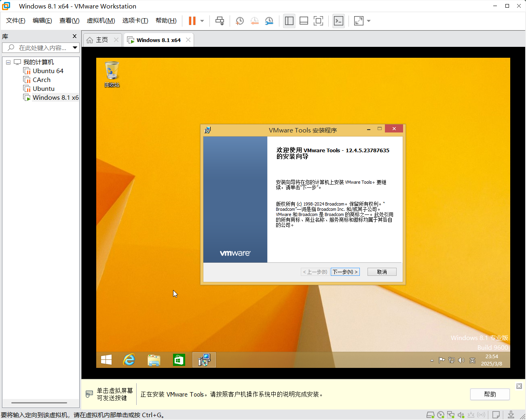Click the hard disk status icon
The height and width of the screenshot is (420, 526).
[x=431, y=415]
